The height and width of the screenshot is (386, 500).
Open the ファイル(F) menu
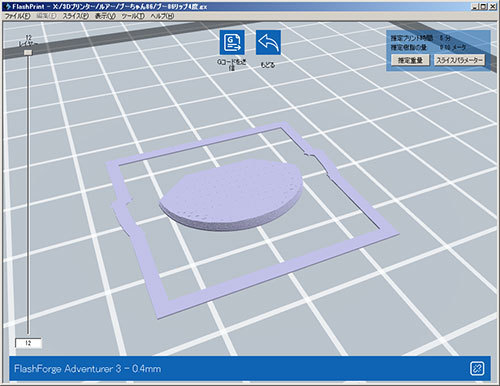(x=17, y=16)
